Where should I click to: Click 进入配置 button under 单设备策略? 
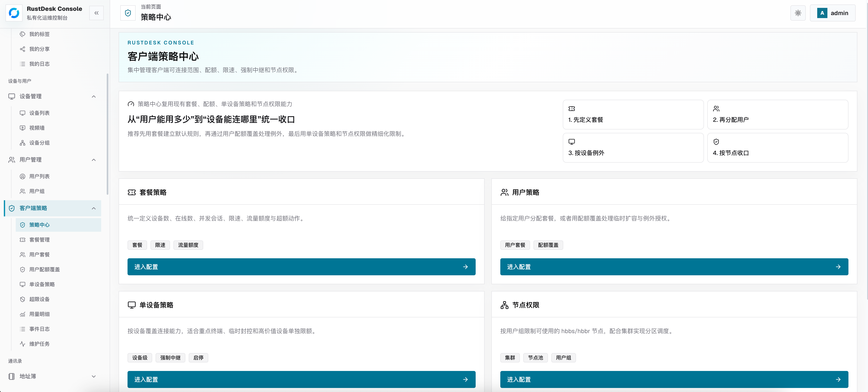(x=301, y=379)
